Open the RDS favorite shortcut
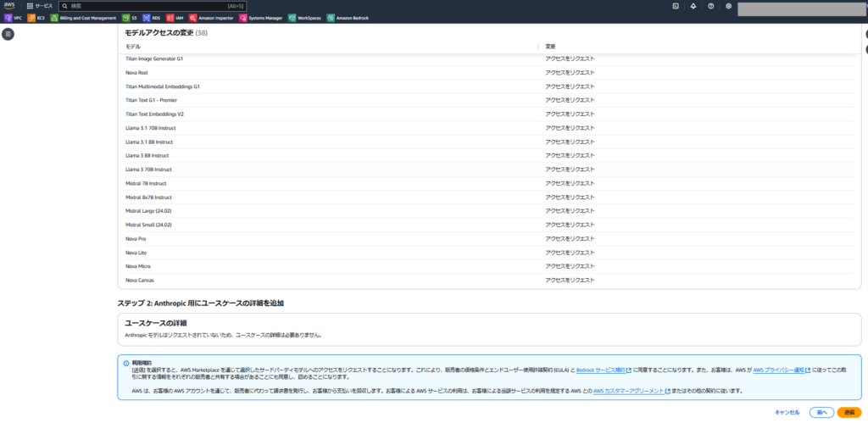This screenshot has height=423, width=868. tap(151, 18)
